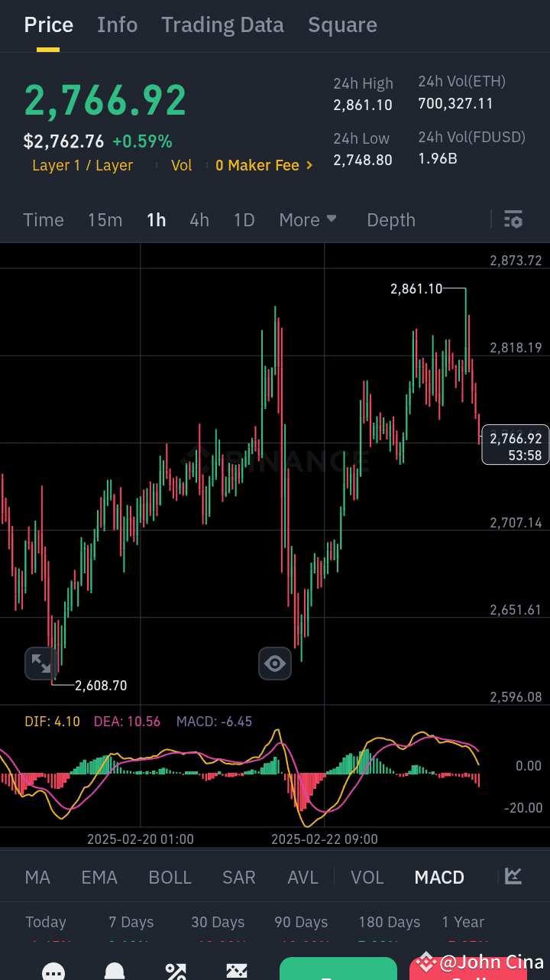Tap the DEA: 10.56 readout
The height and width of the screenshot is (980, 550).
(127, 721)
